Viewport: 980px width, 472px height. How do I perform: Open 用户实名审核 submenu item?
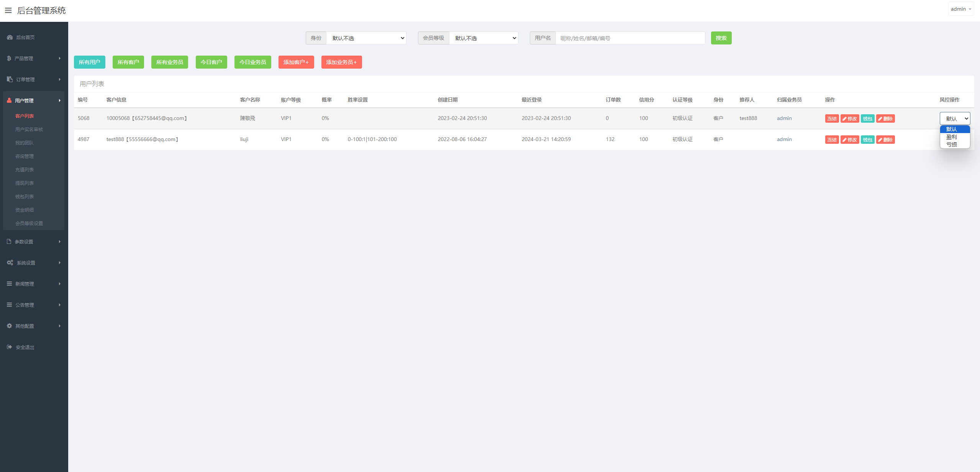(x=29, y=129)
